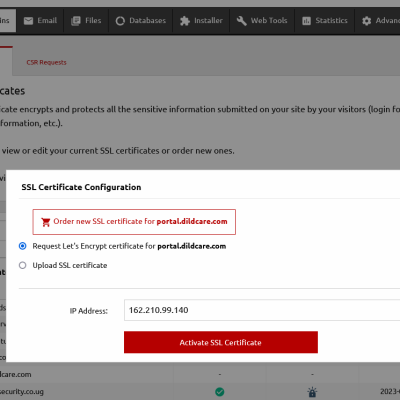Image resolution: width=400 pixels, height=400 pixels.
Task: Click the 'IP Address:' label
Action: tap(89, 311)
